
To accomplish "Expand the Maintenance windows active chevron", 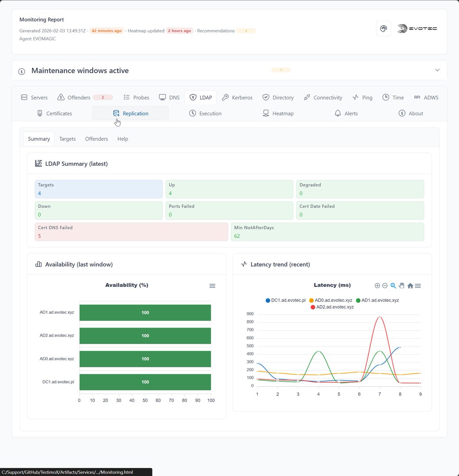I will click(437, 70).
